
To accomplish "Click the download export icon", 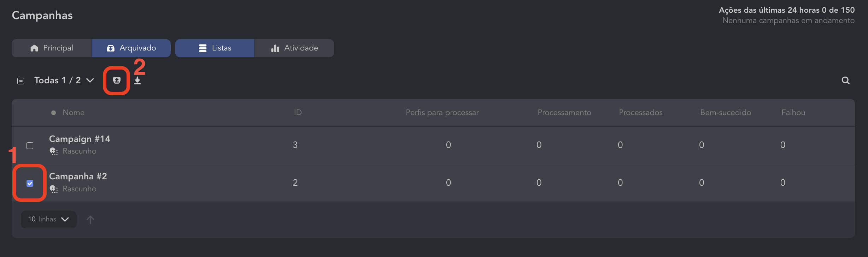I will pyautogui.click(x=137, y=80).
